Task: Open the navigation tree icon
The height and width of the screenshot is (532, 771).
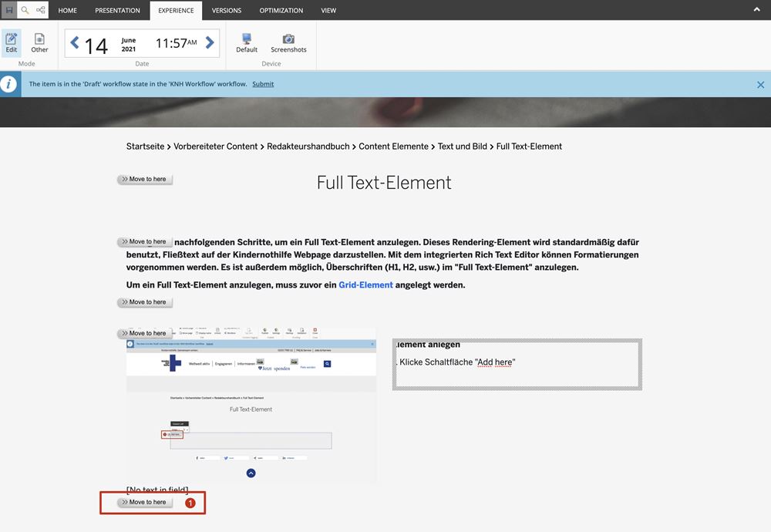Action: tap(41, 10)
